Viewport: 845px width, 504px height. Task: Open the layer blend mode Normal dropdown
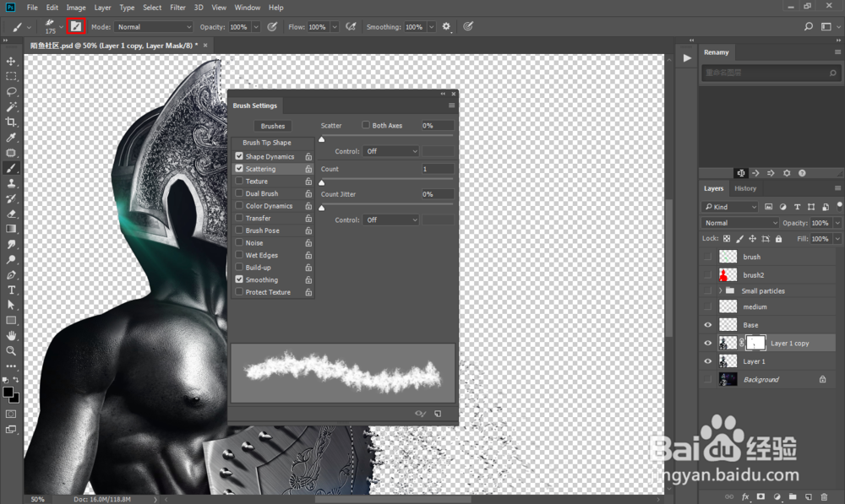point(740,223)
